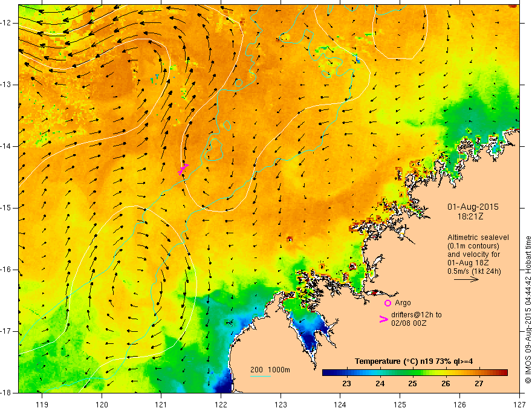Click longitude axis label 123
532x411 pixels.
coord(281,404)
